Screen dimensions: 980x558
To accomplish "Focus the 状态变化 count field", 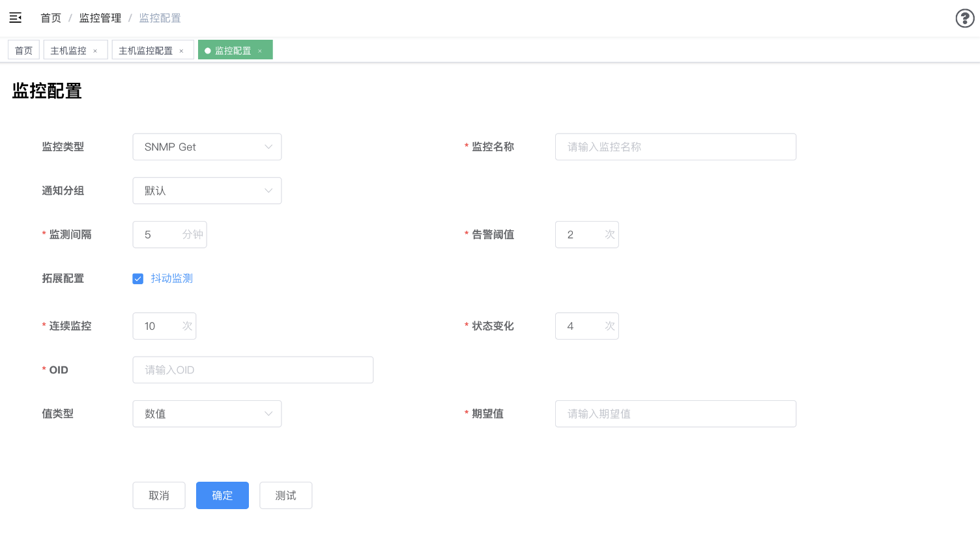I will [x=587, y=326].
